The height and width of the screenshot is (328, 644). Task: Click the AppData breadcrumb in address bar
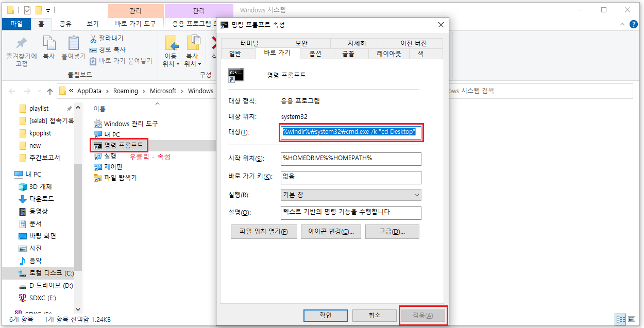coord(89,91)
